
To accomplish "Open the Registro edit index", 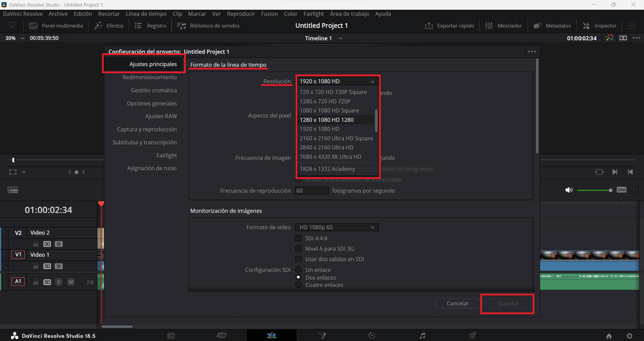I will point(150,26).
